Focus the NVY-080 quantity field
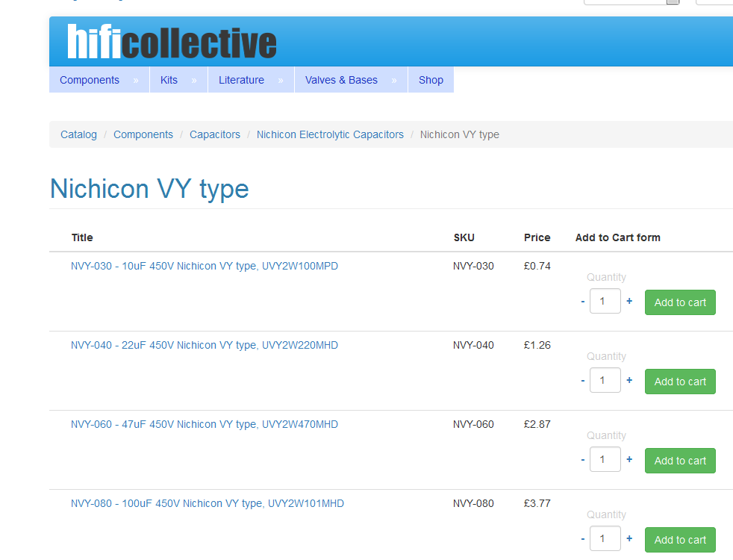Viewport: 733px width, 560px height. tap(605, 538)
